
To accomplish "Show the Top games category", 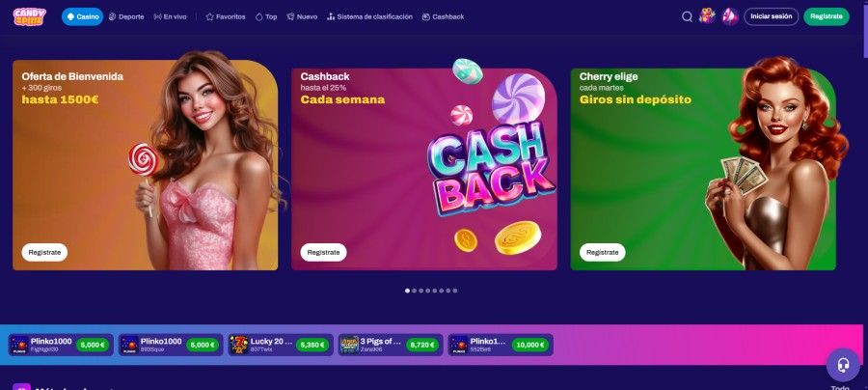I will coord(266,16).
